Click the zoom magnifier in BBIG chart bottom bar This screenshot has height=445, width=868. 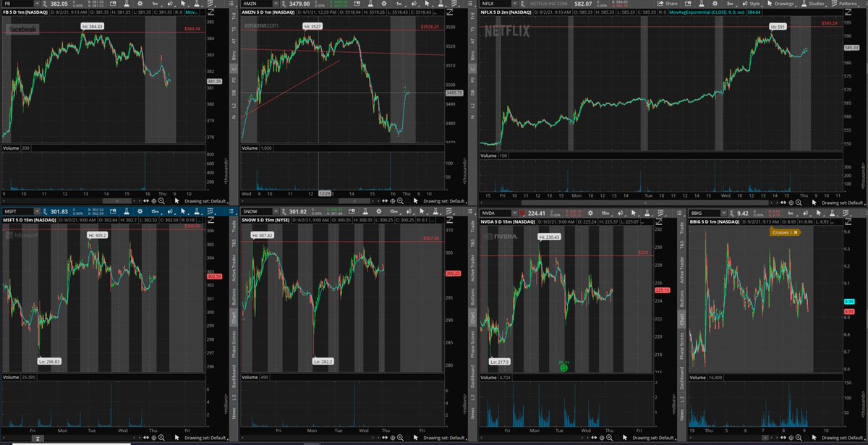[799, 437]
